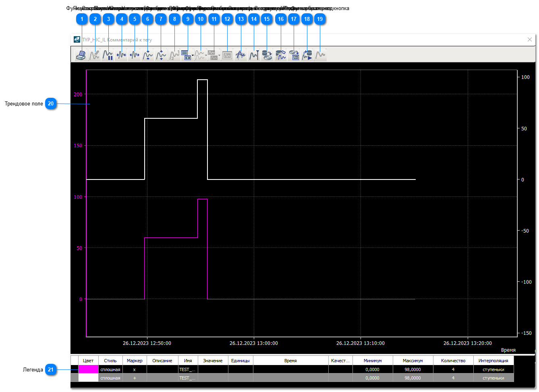Open the dropdown arrow beside the dotted-curves icon

click(x=206, y=55)
